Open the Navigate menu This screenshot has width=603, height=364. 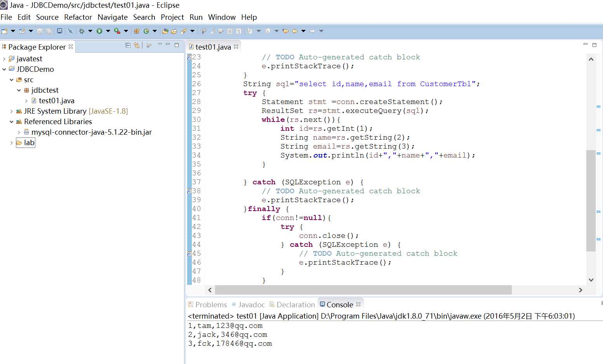tap(113, 17)
